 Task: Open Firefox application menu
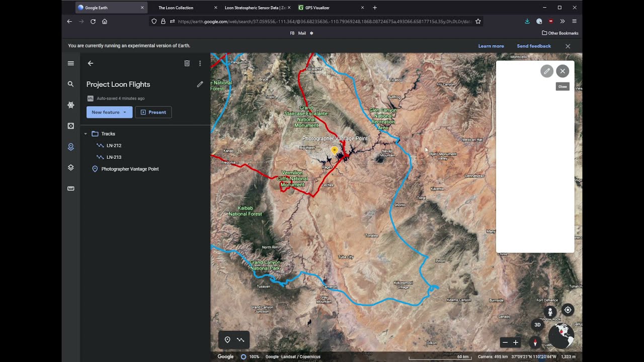coord(574,21)
